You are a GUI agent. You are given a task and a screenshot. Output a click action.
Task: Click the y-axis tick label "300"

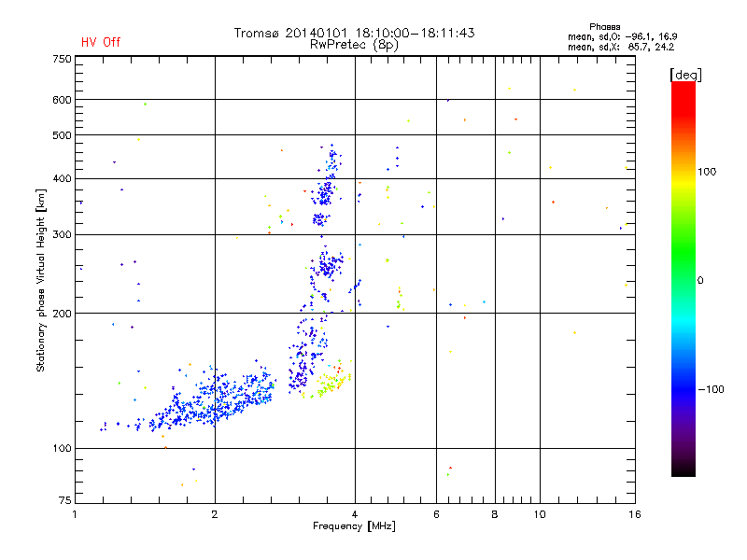pyautogui.click(x=62, y=235)
